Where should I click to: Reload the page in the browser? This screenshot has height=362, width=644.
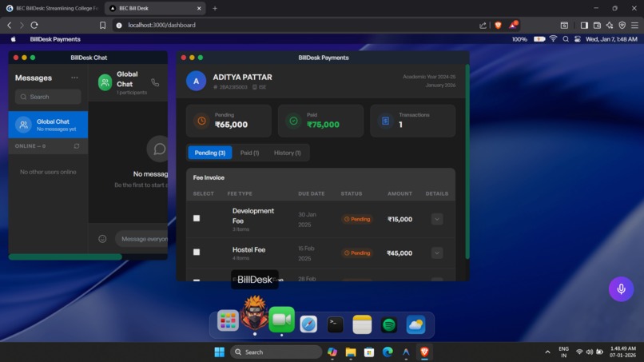(34, 25)
